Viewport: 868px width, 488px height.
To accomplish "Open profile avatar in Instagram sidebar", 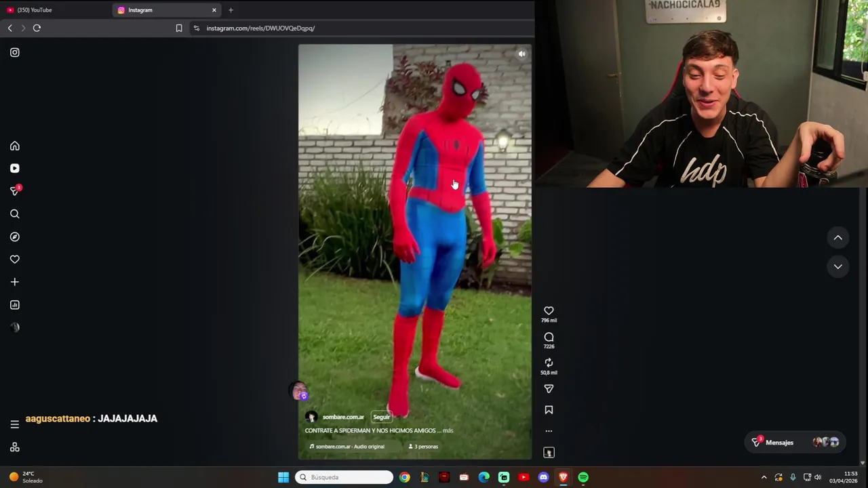I will coord(15,327).
